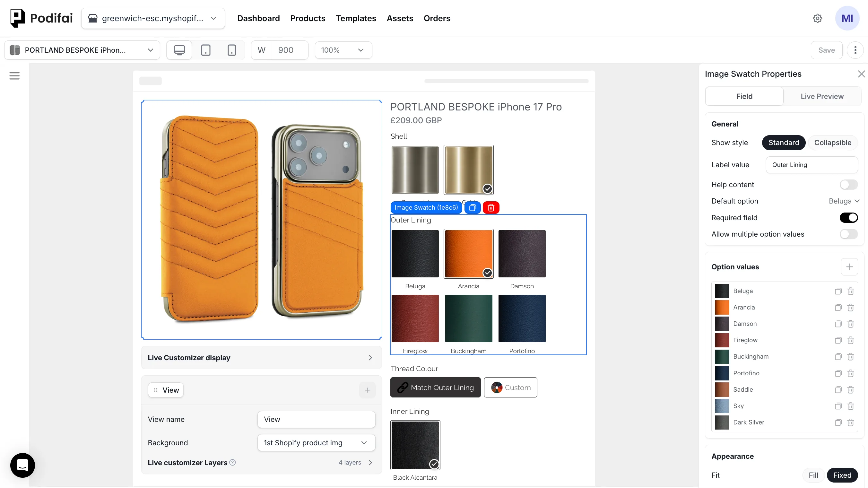
Task: Open the PORTLAND BESPOKE product dropdown
Action: click(x=82, y=50)
